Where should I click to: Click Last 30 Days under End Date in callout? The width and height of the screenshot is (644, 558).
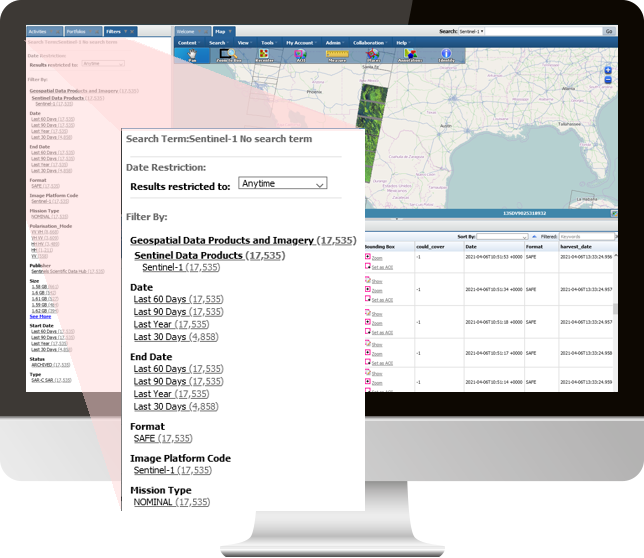coord(176,406)
